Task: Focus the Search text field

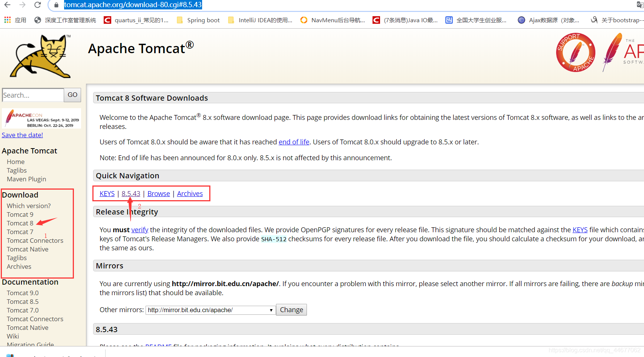Action: (33, 95)
